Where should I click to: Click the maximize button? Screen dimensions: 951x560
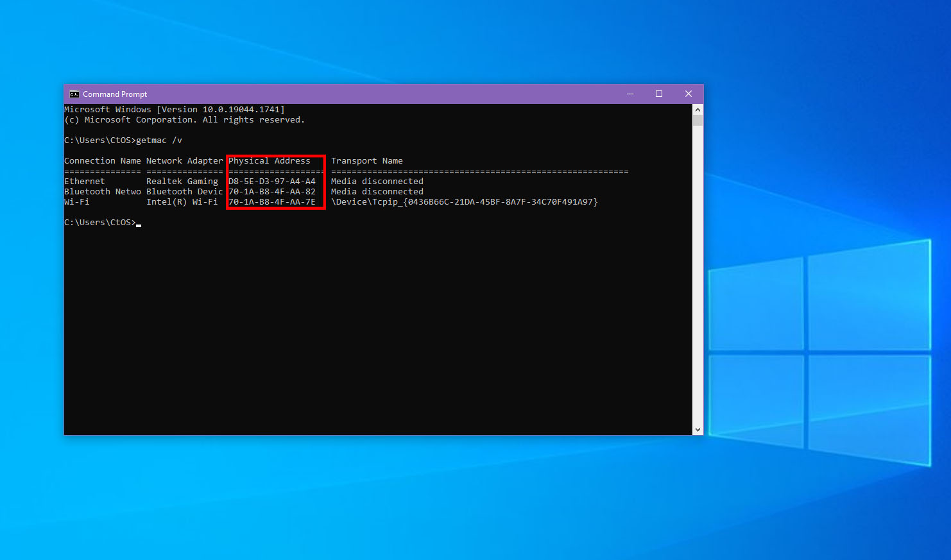coord(658,94)
